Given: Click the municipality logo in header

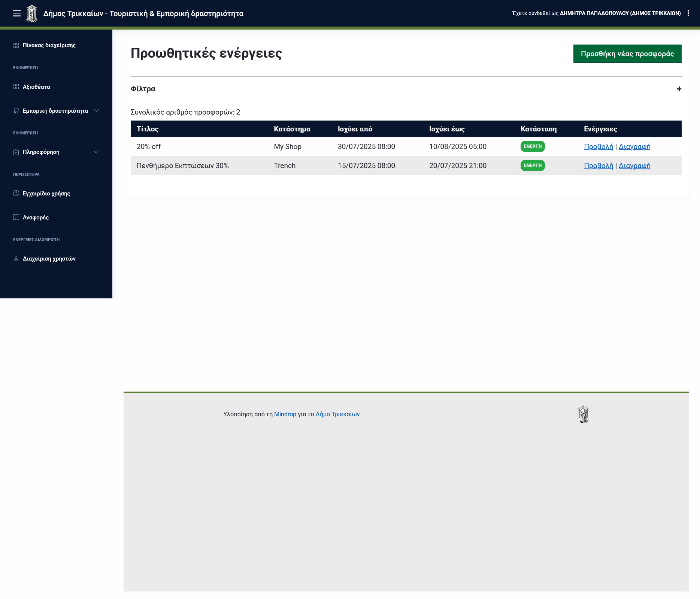Looking at the screenshot, I should (32, 13).
